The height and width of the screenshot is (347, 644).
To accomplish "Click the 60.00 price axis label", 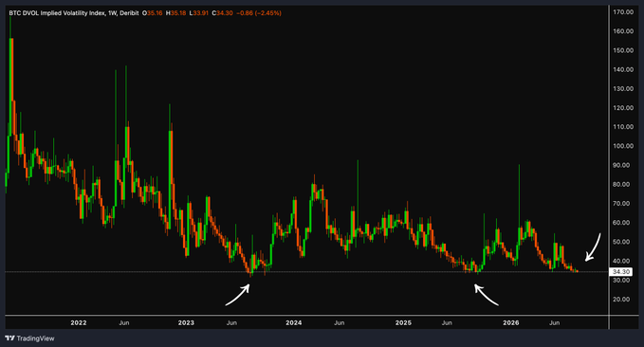I will coord(622,223).
